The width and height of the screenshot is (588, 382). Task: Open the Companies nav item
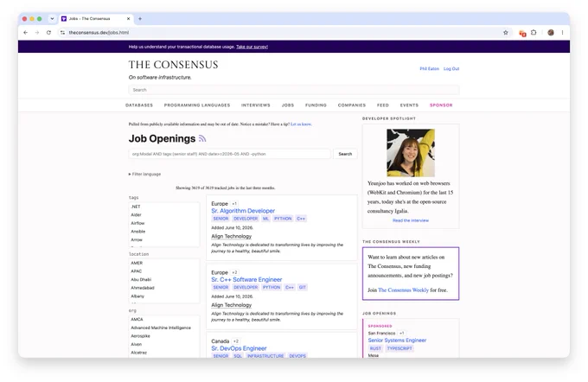tap(351, 105)
